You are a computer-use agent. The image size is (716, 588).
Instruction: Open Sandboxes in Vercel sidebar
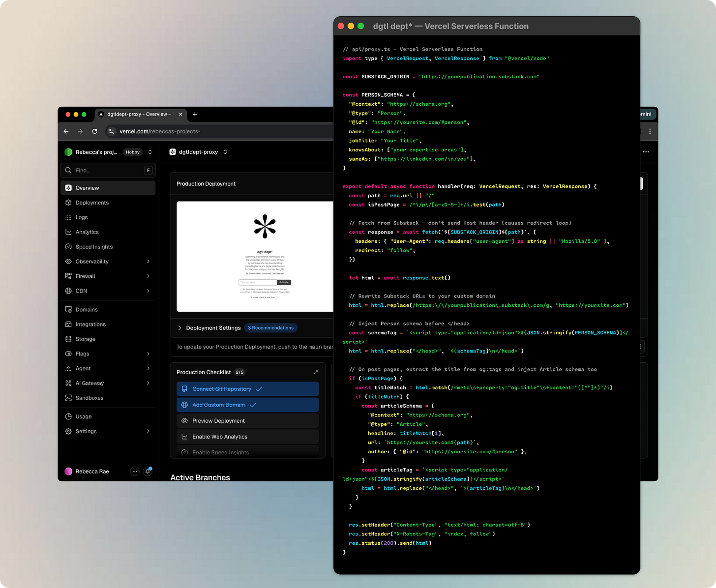pyautogui.click(x=108, y=398)
